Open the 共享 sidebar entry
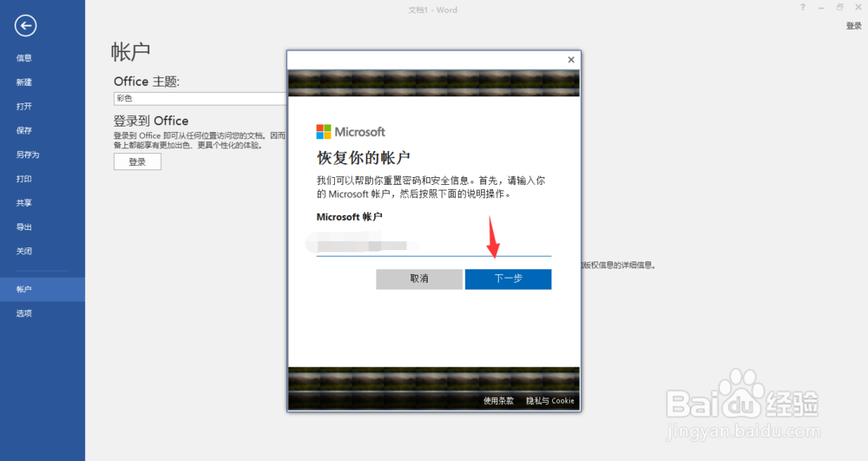 click(x=23, y=202)
